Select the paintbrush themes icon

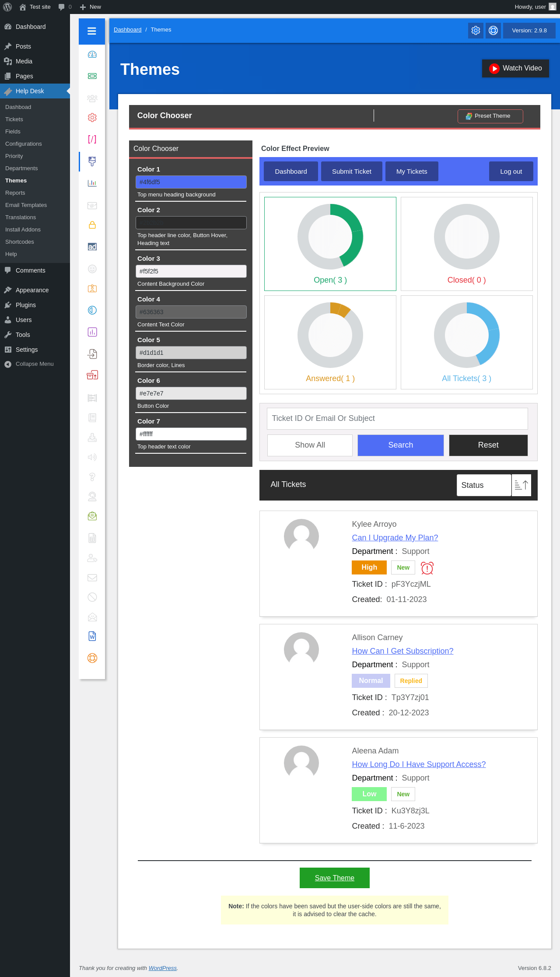point(92,161)
